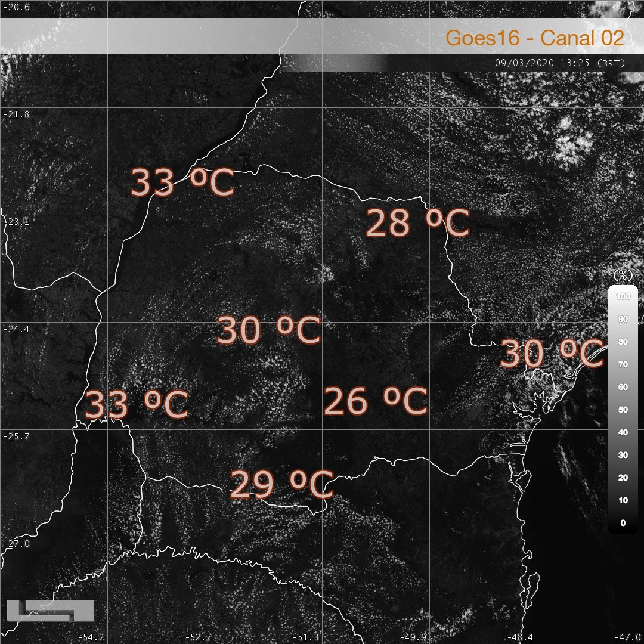Click the -49.9 longitude label
Image resolution: width=644 pixels, height=644 pixels.
pos(413,637)
